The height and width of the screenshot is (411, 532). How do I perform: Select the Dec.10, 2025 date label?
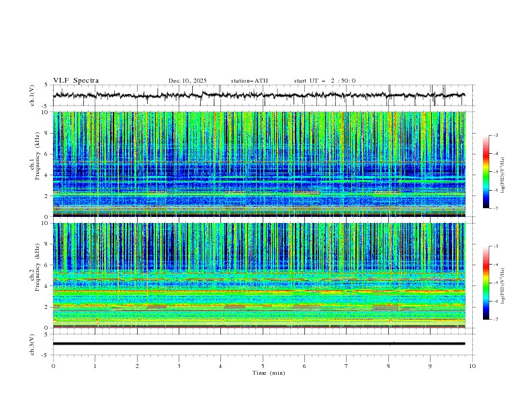point(187,81)
